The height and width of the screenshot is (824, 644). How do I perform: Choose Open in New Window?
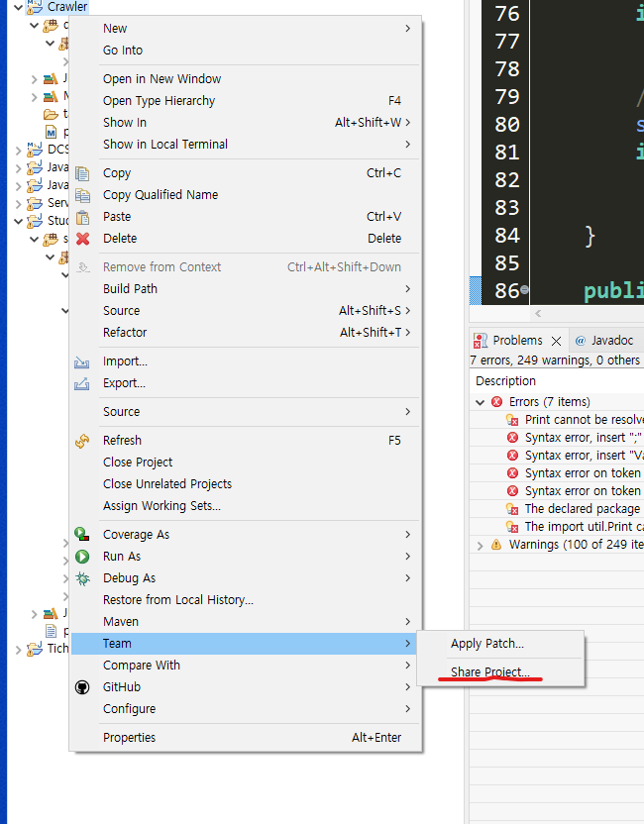[245, 79]
